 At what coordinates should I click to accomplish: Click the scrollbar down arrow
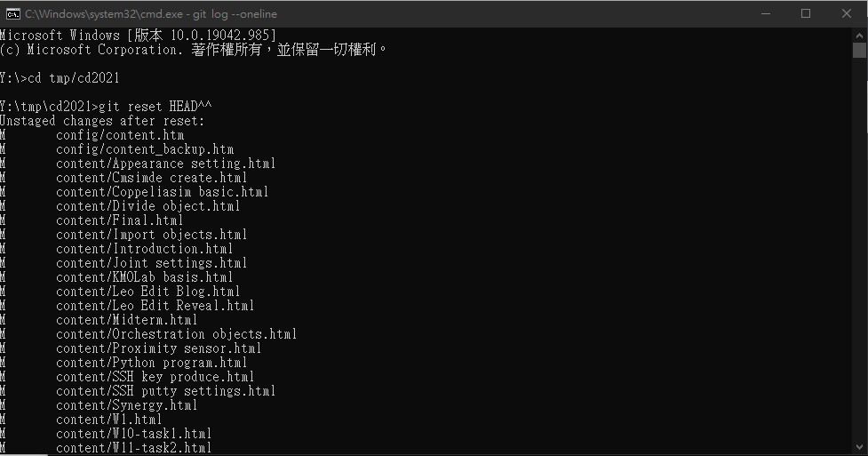pos(859,446)
